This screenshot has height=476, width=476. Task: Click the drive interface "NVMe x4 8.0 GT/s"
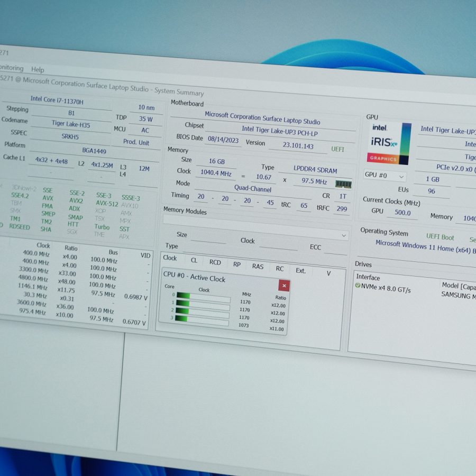click(386, 288)
